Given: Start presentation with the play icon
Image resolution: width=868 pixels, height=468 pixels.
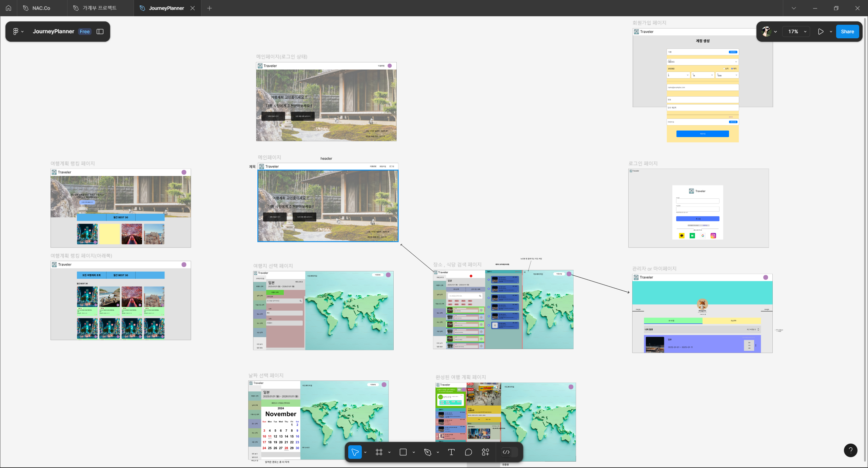Looking at the screenshot, I should point(821,32).
